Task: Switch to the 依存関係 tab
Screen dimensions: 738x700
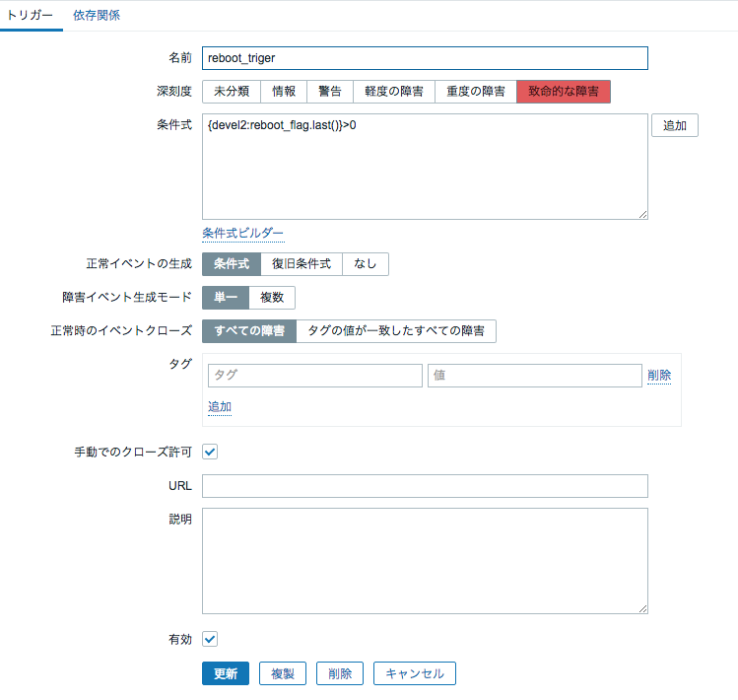Action: (96, 15)
